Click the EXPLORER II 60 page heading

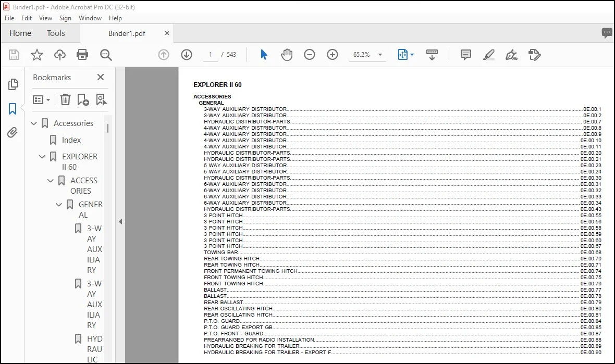(217, 85)
